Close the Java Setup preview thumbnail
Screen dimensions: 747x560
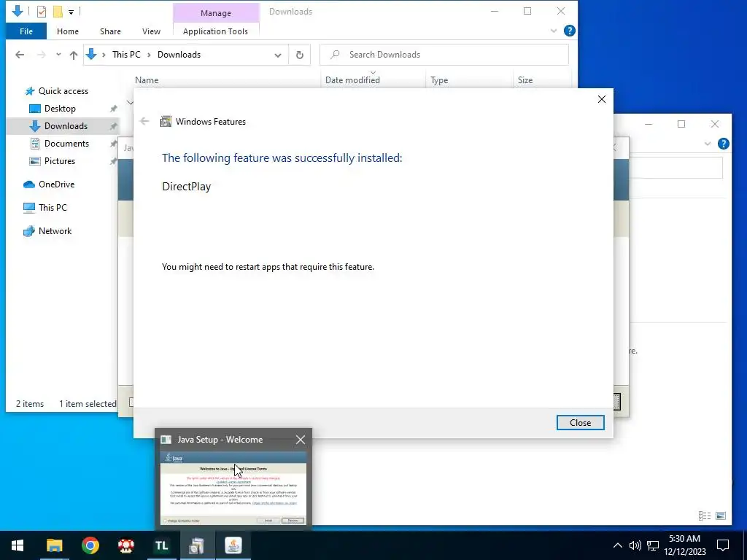(300, 440)
